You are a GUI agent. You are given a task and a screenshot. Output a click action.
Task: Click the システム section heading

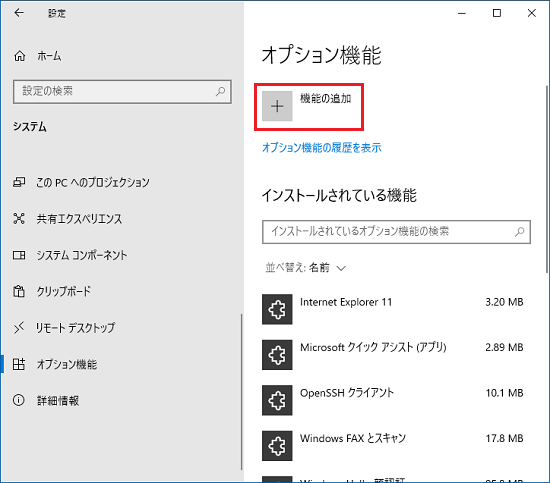coord(30,127)
